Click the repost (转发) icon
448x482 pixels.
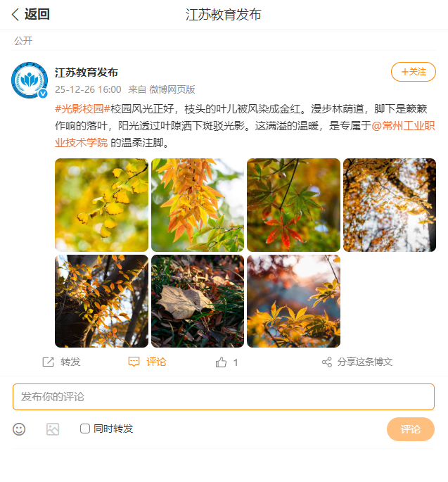tap(48, 362)
